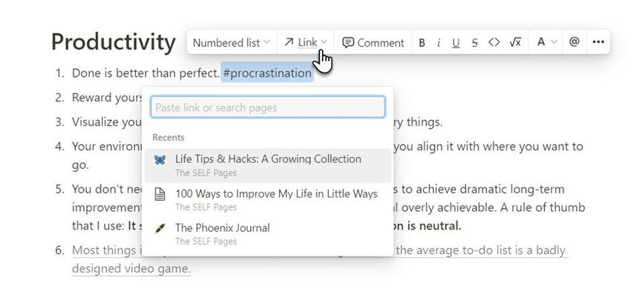Underline the selected text
The width and height of the screenshot is (644, 290).
click(x=456, y=43)
